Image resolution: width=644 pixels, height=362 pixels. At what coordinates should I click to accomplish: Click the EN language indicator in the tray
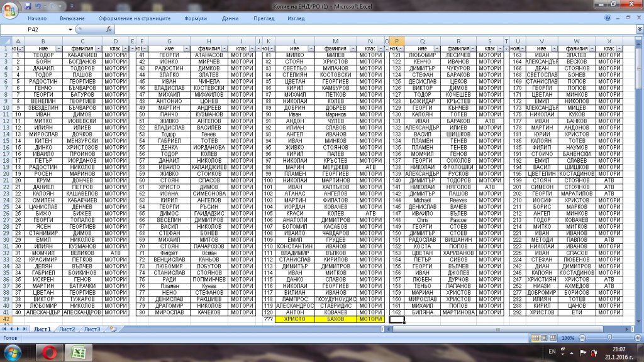click(552, 352)
